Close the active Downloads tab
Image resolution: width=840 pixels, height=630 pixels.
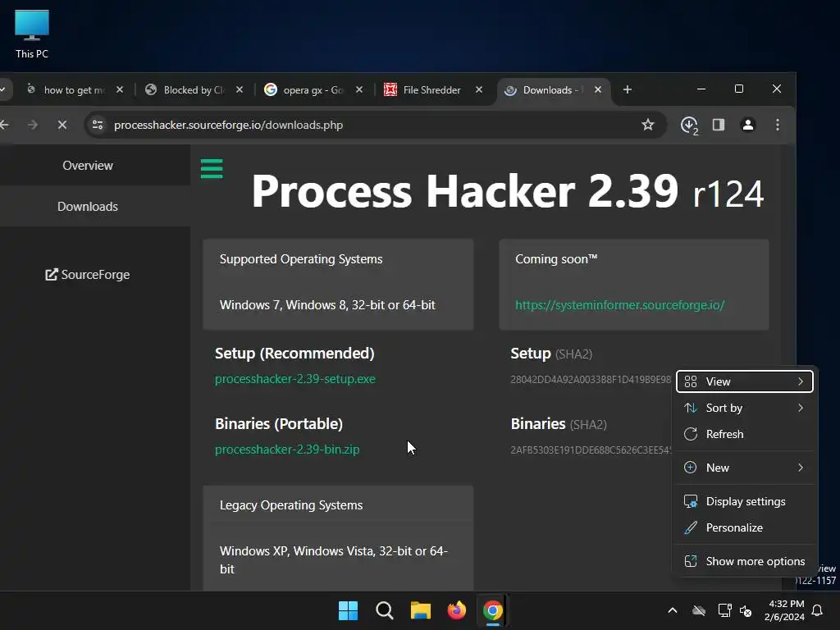click(598, 90)
